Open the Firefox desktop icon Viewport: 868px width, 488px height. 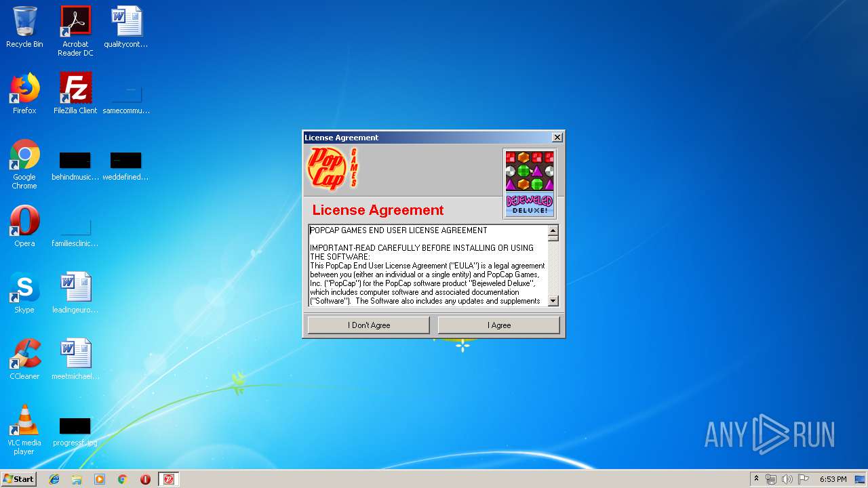24,94
